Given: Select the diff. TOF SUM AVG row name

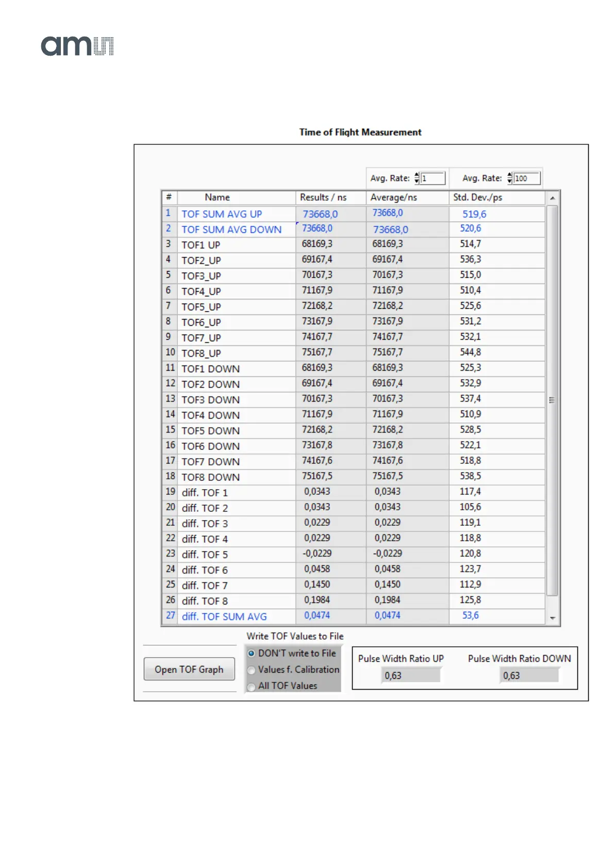Looking at the screenshot, I should [x=224, y=616].
